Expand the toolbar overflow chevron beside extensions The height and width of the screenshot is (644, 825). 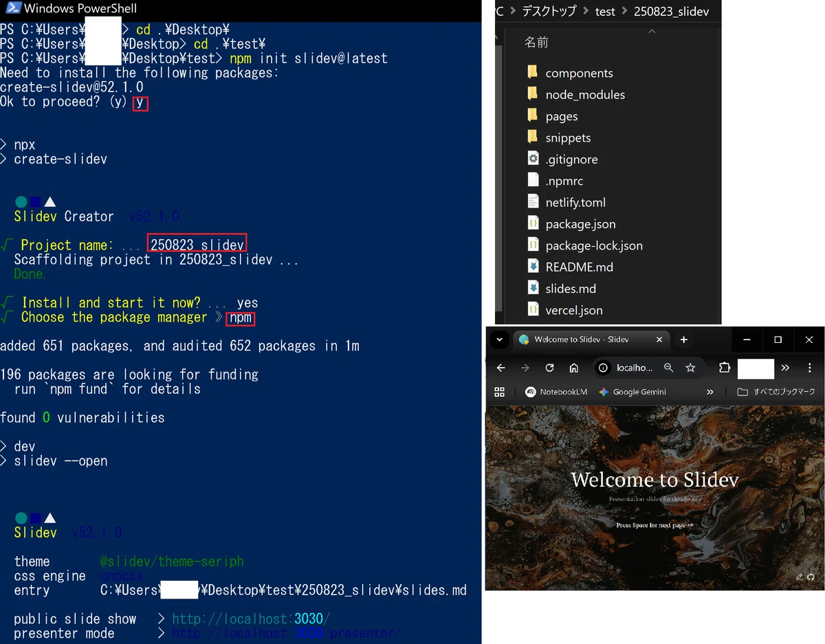tap(786, 368)
